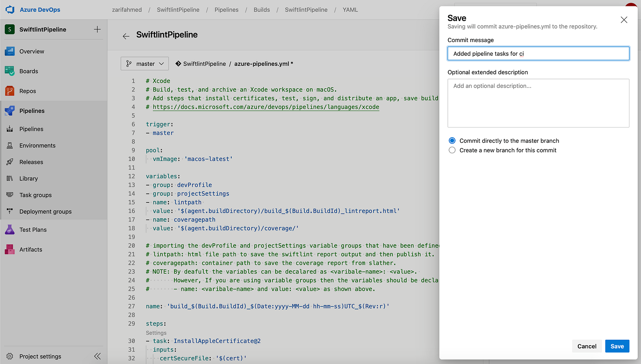Open Task groups
This screenshot has height=364, width=641.
[x=35, y=195]
